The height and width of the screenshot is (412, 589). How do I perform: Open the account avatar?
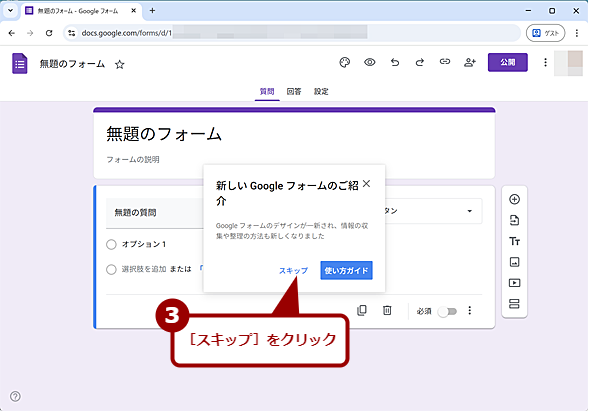568,63
